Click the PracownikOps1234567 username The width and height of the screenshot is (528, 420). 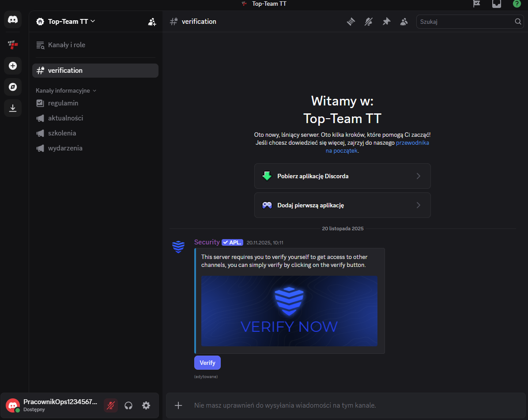60,402
